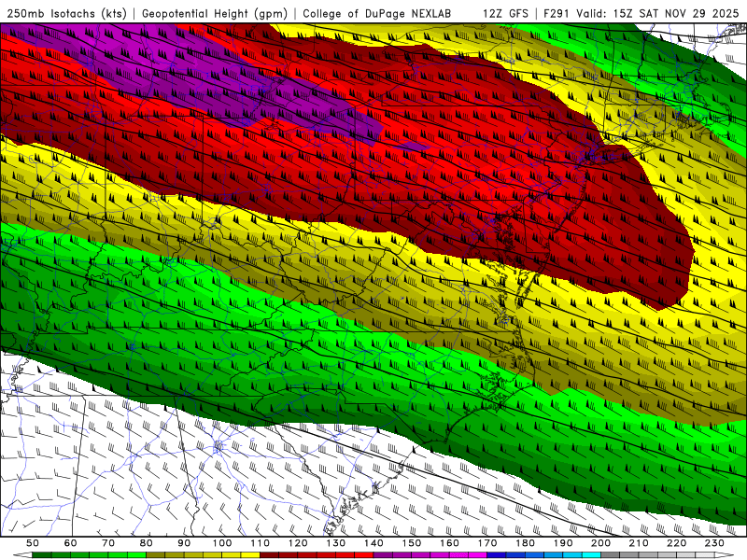The height and width of the screenshot is (560, 747).
Task: Click the 230 knot legend label
Action: pos(714,543)
